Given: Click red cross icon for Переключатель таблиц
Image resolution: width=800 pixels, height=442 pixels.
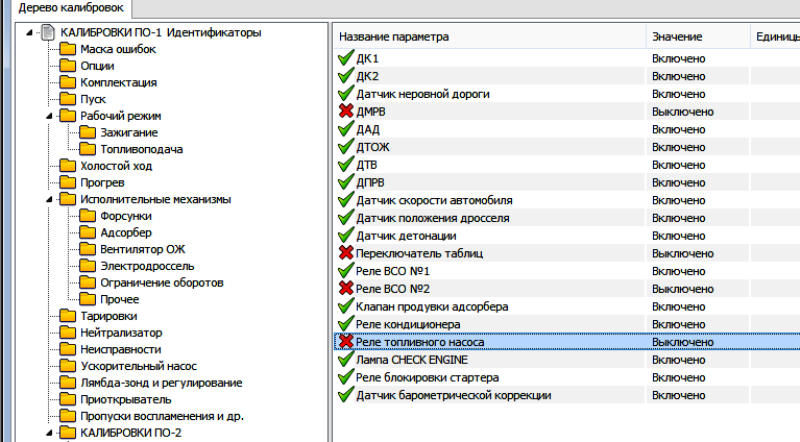Looking at the screenshot, I should (x=347, y=253).
